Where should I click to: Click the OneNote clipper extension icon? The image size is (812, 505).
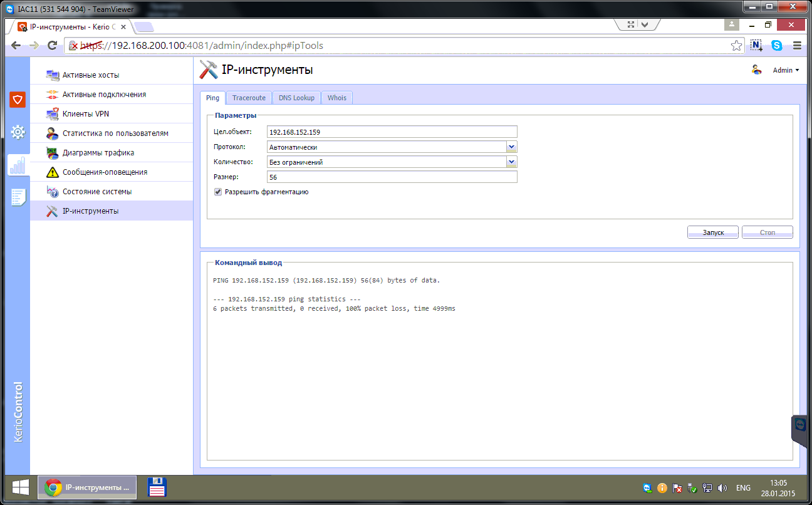coord(757,46)
